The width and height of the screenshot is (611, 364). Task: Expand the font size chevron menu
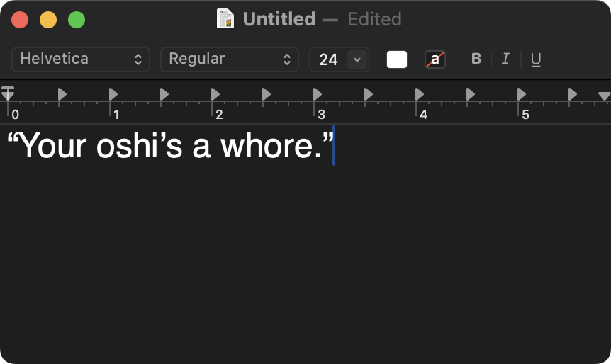point(357,59)
